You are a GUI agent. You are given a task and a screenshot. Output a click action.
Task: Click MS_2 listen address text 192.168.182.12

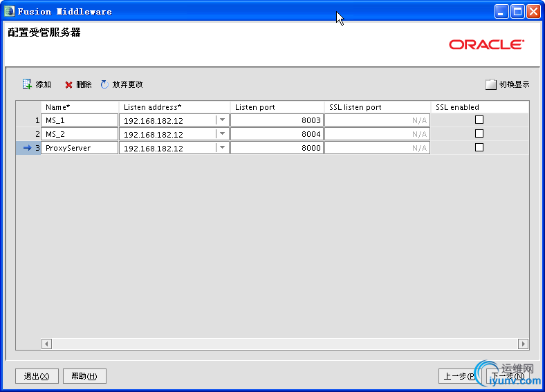pos(154,135)
